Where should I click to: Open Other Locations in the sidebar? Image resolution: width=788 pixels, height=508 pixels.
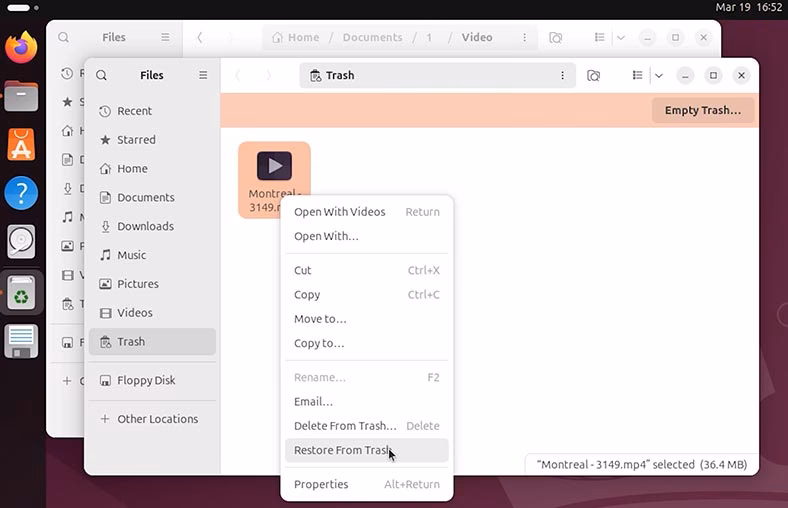[x=157, y=419]
